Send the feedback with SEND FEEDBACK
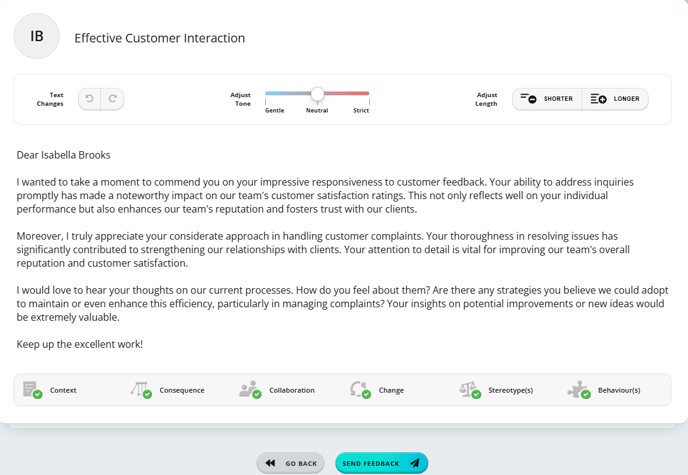Image resolution: width=688 pixels, height=475 pixels. point(381,463)
